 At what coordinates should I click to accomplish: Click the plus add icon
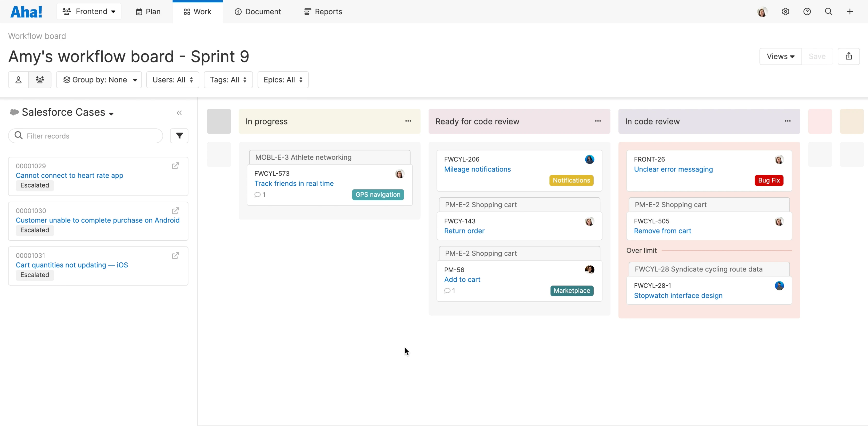[850, 11]
